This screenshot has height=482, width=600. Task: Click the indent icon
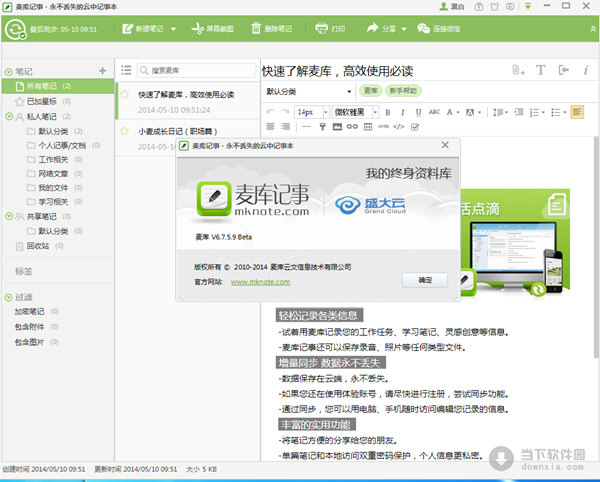tap(519, 112)
